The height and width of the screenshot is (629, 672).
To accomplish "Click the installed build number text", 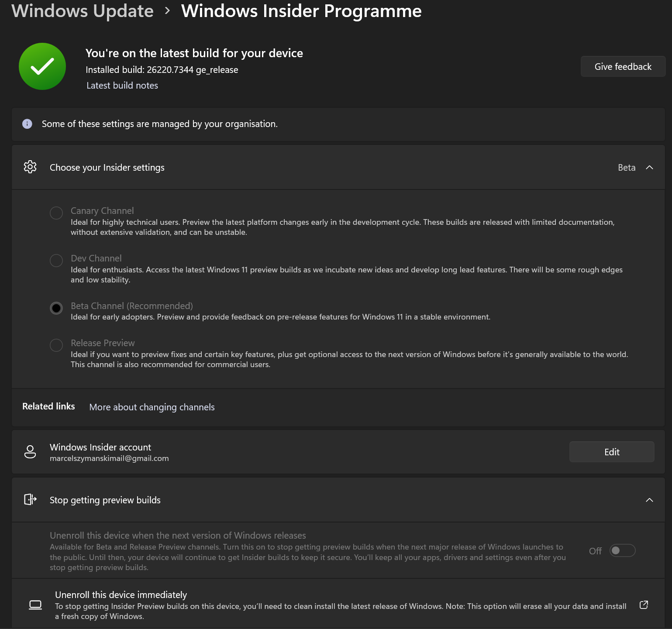I will tap(162, 70).
